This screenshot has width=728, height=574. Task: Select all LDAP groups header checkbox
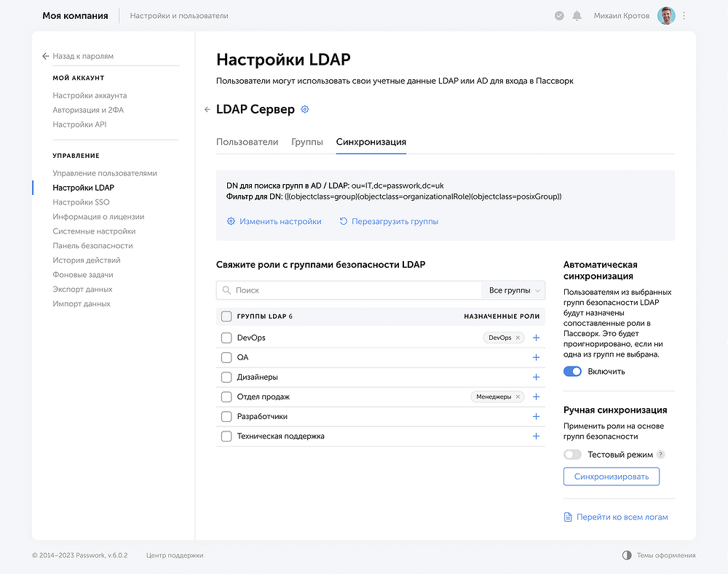[226, 316]
